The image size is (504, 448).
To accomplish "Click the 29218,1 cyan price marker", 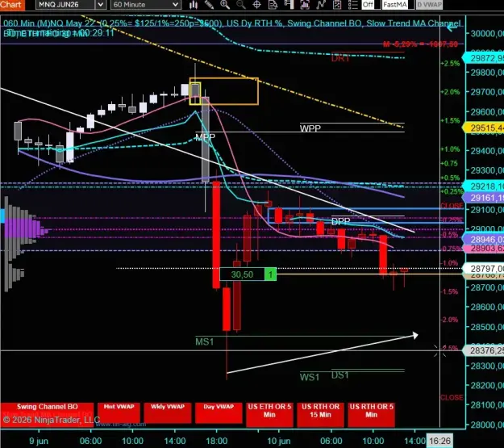I will pos(483,186).
